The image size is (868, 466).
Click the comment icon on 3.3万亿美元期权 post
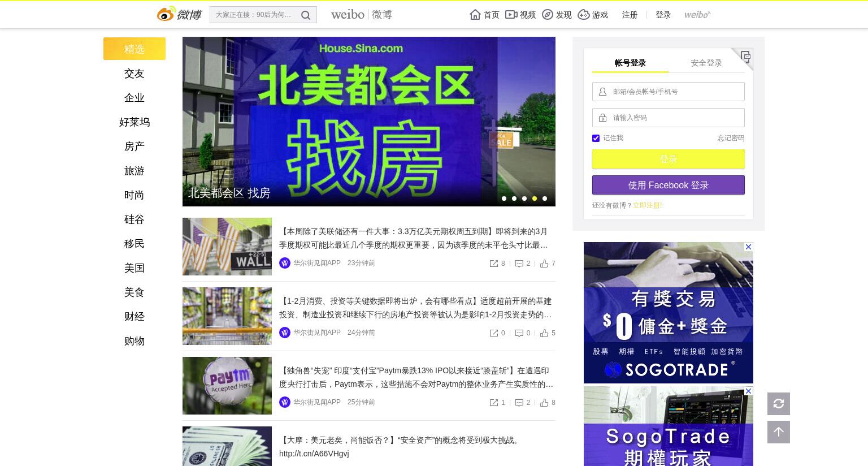point(519,264)
